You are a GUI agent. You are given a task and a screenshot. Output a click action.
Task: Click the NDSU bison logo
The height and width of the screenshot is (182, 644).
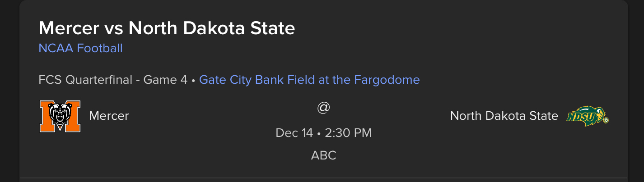[x=588, y=116]
